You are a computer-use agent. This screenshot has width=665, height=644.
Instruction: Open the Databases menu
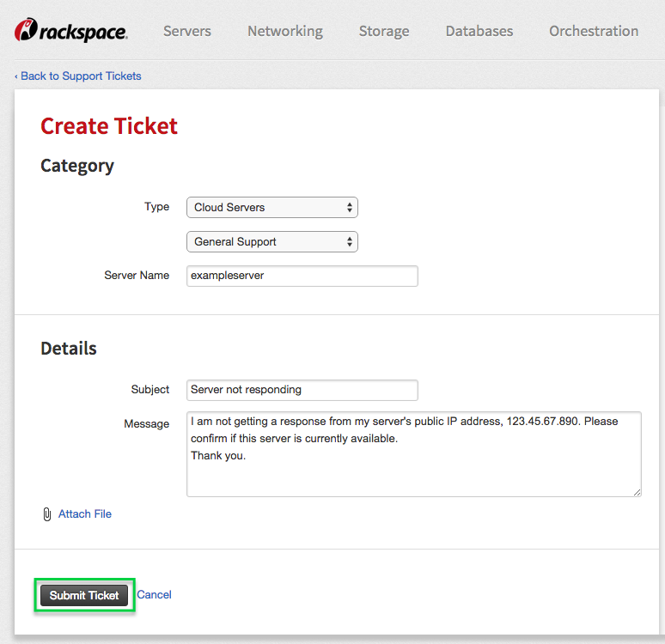[479, 31]
